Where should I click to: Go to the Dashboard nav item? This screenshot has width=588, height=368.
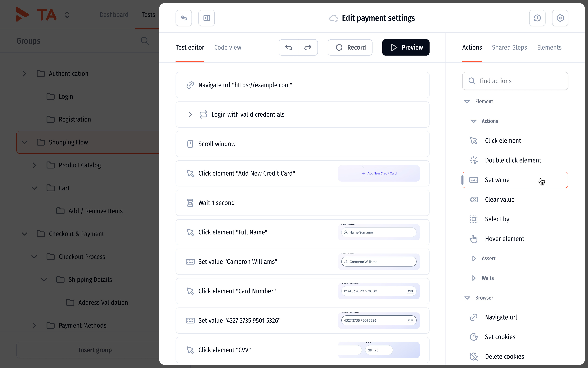[114, 15]
